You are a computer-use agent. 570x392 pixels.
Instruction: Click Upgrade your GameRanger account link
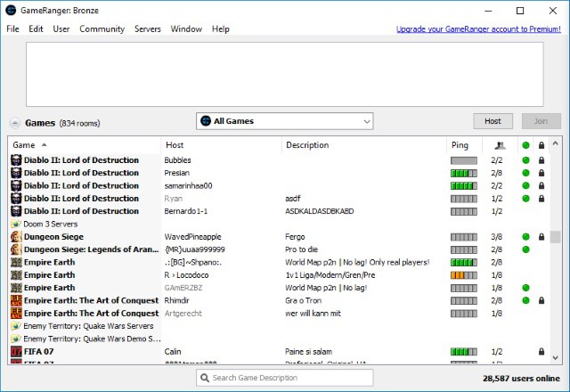point(478,29)
